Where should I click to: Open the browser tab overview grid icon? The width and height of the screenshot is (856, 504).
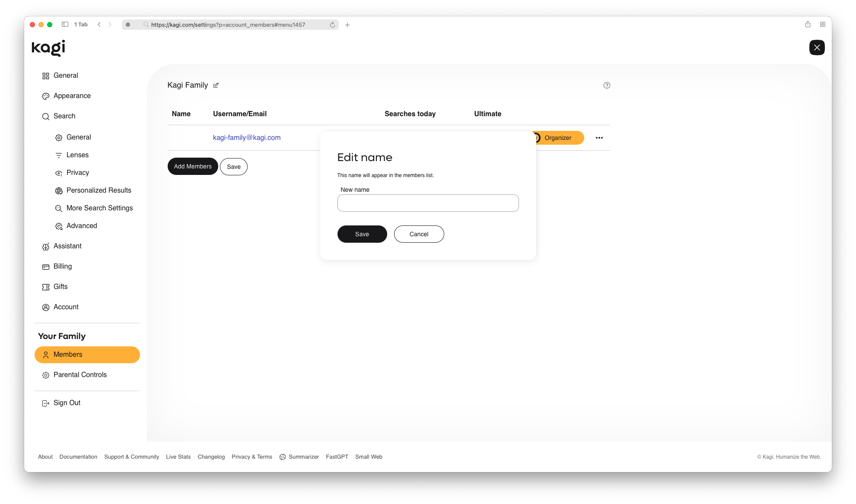(822, 25)
